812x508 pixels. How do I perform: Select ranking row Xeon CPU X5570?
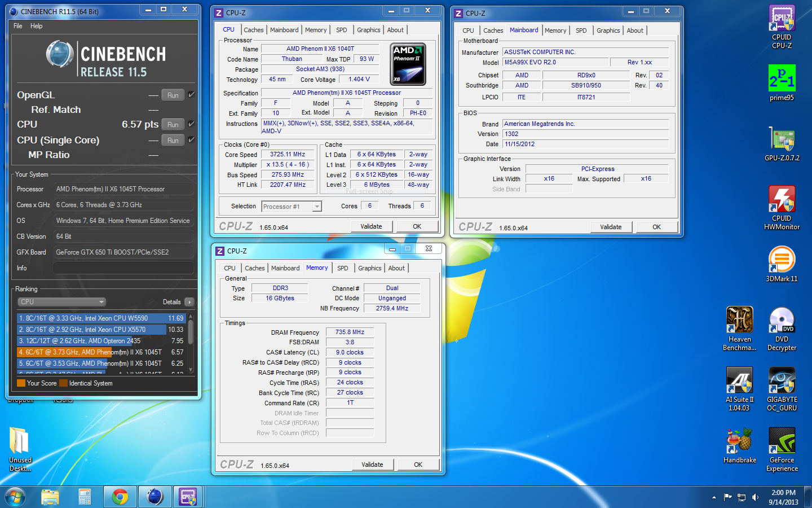click(101, 330)
